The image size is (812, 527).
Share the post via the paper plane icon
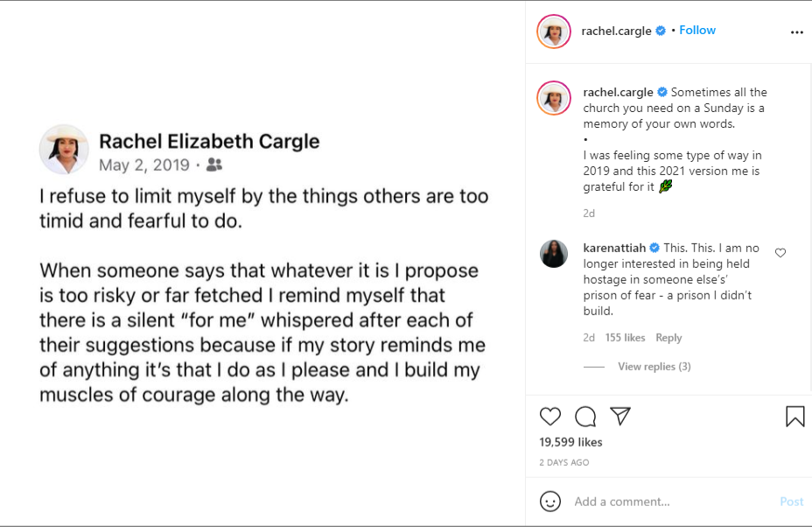point(621,417)
